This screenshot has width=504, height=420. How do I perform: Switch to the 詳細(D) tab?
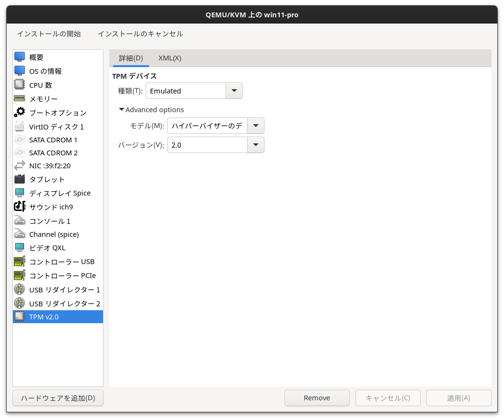click(x=130, y=58)
